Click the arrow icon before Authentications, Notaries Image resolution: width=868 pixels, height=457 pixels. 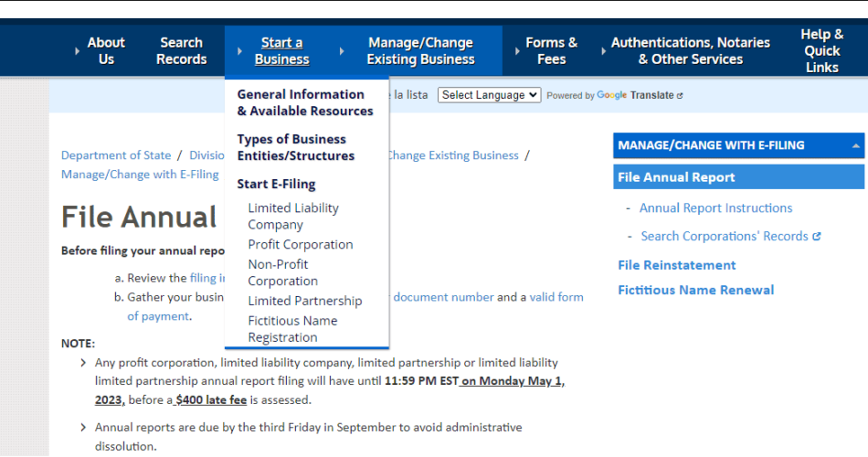pos(602,51)
